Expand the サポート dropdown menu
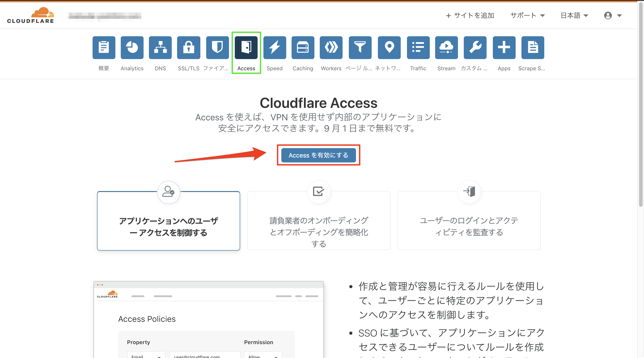The image size is (644, 358). click(527, 15)
